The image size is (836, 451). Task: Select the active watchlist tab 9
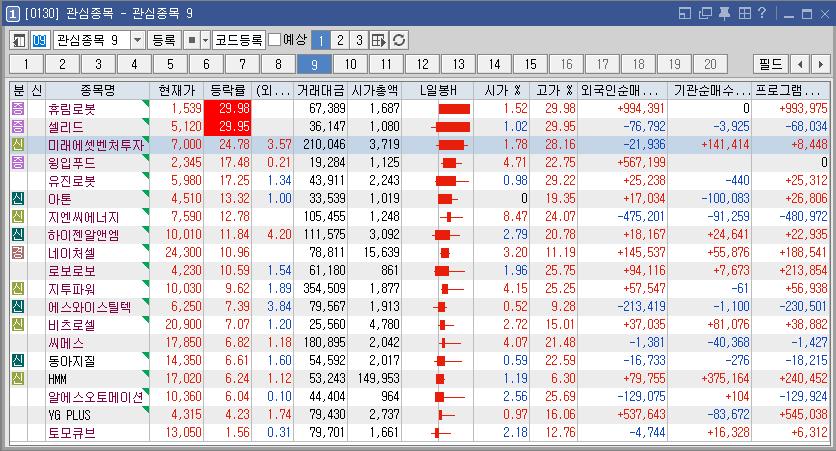click(314, 65)
